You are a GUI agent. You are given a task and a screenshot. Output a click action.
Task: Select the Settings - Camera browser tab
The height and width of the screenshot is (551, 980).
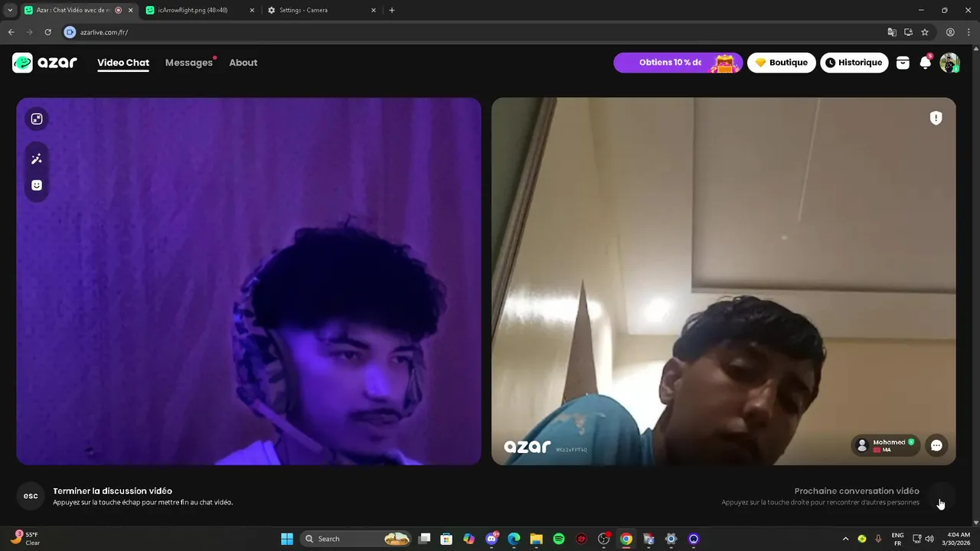322,10
